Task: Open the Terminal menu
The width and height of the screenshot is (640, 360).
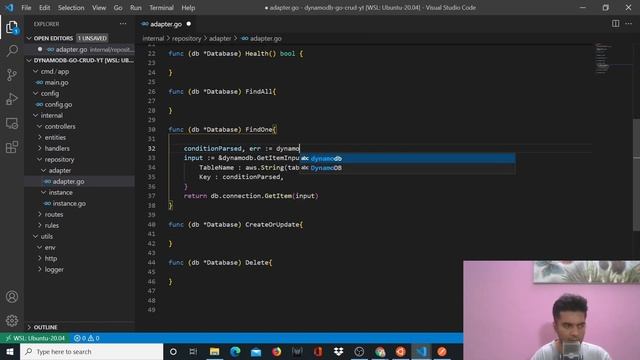Action: click(161, 8)
